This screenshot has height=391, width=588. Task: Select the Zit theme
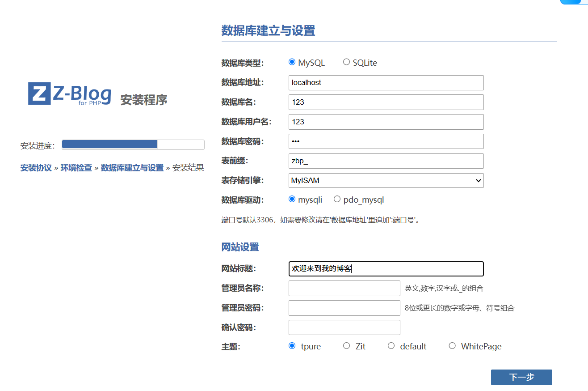[x=346, y=346]
